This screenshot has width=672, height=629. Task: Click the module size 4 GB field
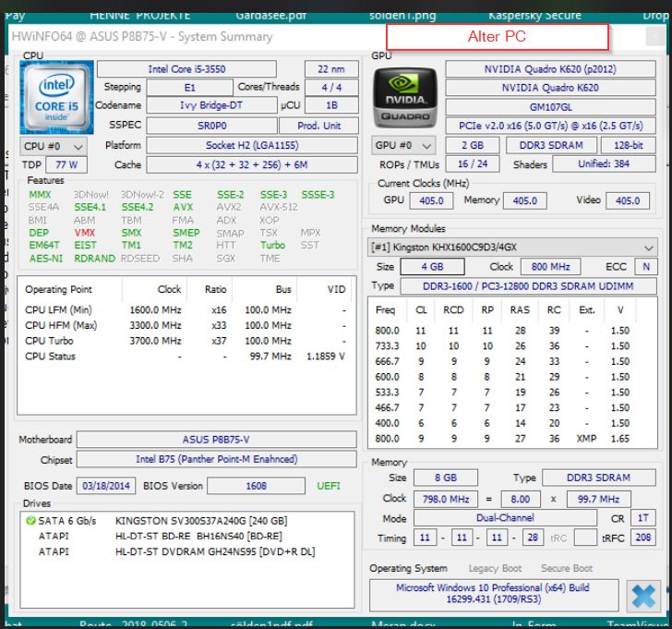point(432,267)
